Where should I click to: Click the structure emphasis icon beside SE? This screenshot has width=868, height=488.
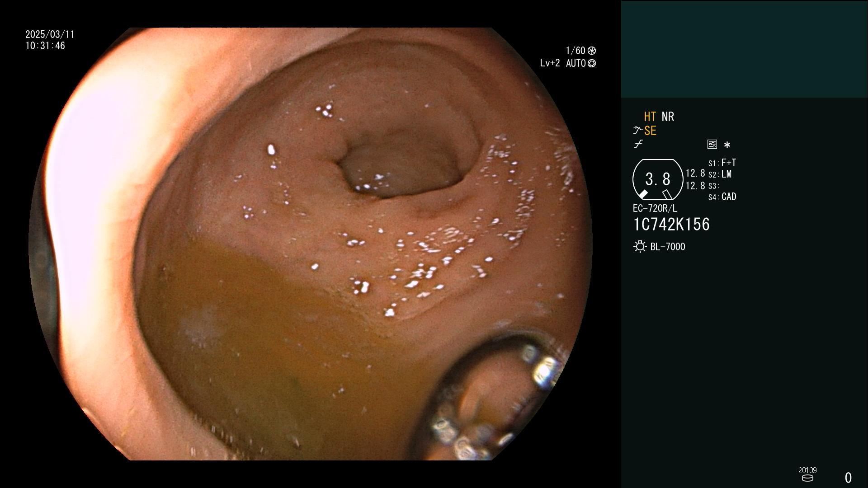pyautogui.click(x=638, y=131)
